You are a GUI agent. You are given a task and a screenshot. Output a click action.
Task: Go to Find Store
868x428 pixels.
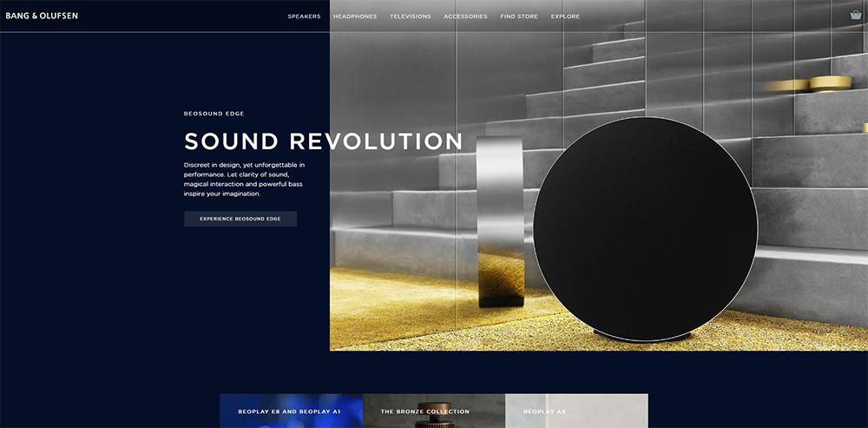click(x=519, y=16)
